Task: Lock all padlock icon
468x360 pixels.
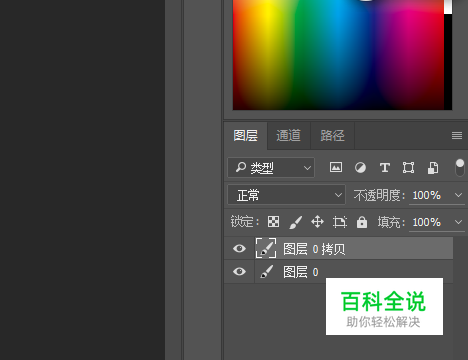Action: pyautogui.click(x=362, y=222)
